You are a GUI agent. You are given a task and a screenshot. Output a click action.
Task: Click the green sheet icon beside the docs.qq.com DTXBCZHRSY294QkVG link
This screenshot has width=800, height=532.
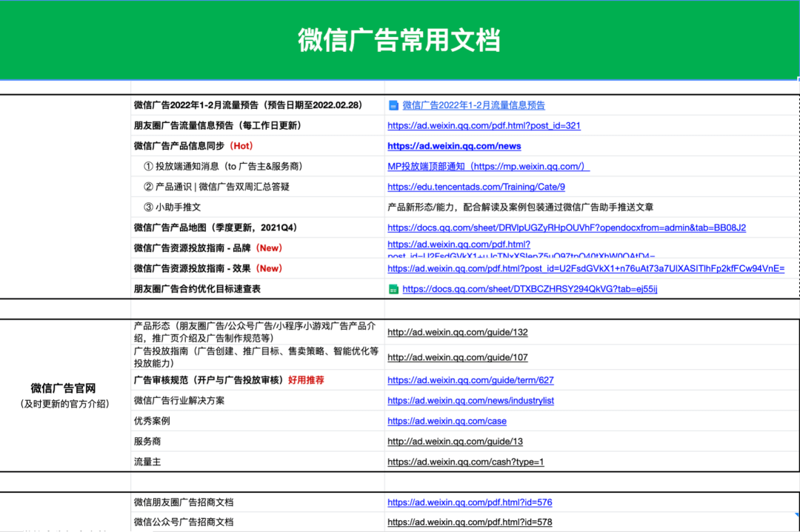[393, 289]
